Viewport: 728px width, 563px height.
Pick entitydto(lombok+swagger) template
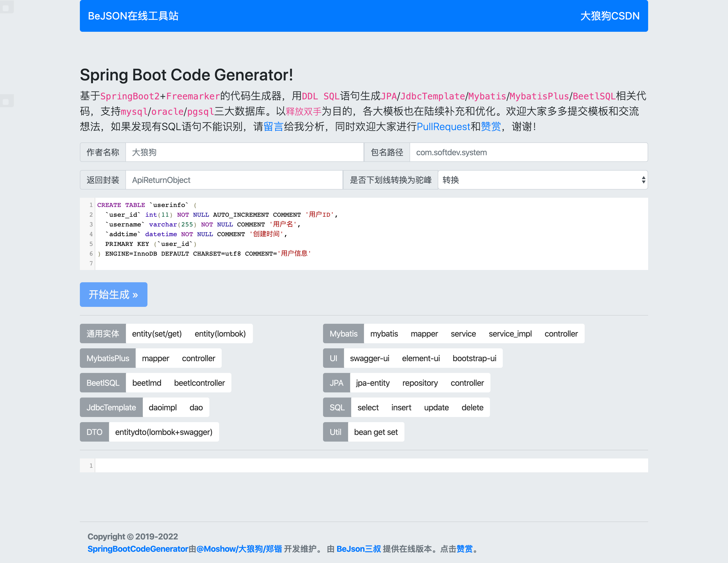(x=164, y=432)
